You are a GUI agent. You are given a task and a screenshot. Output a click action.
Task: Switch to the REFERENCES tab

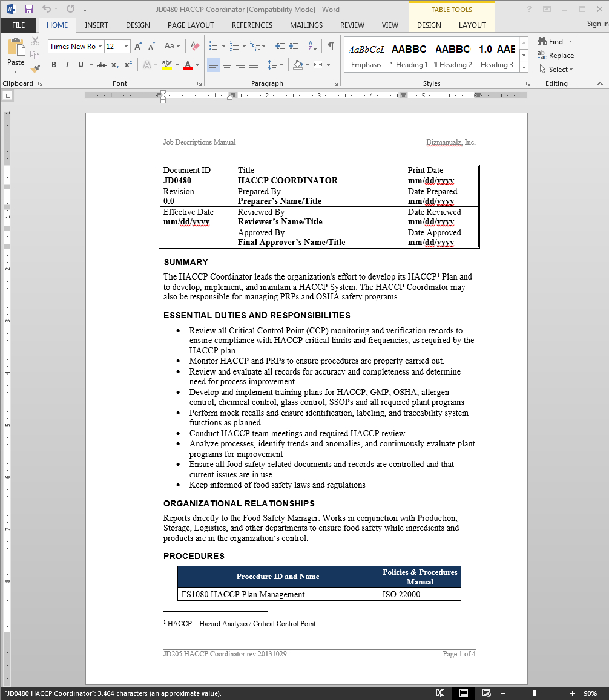pyautogui.click(x=252, y=25)
